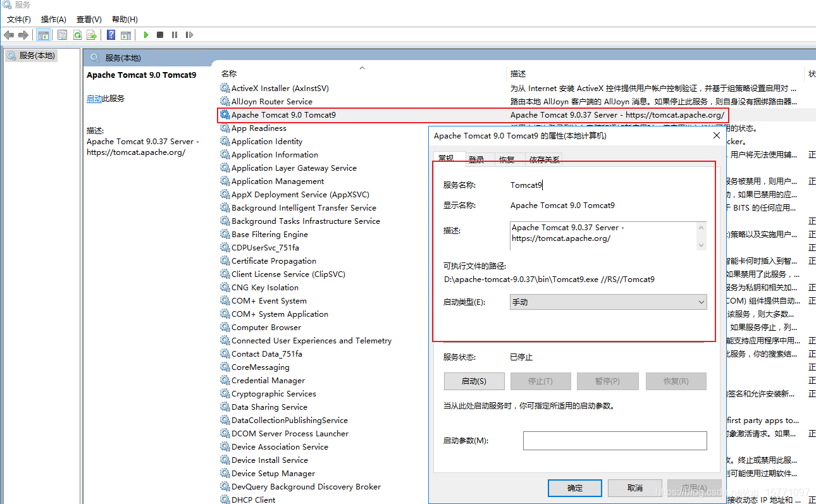Click gear icon of DHCP Client row
This screenshot has width=816, height=504.
point(225,499)
